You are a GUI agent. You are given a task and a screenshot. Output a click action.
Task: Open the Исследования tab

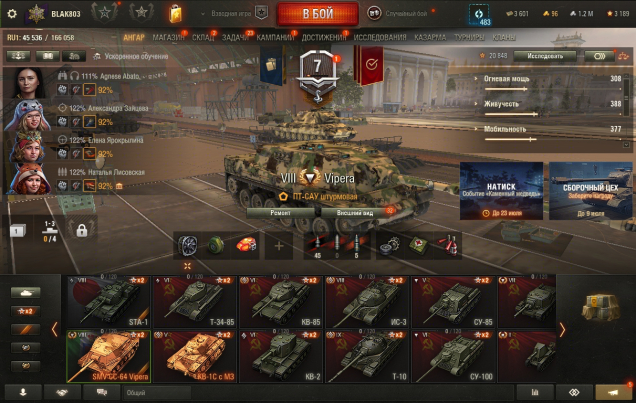pos(380,37)
